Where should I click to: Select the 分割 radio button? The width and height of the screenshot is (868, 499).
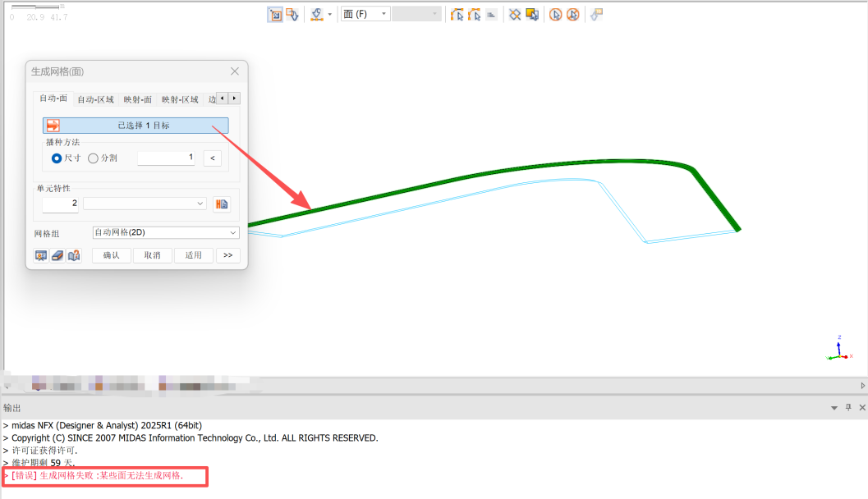point(93,158)
